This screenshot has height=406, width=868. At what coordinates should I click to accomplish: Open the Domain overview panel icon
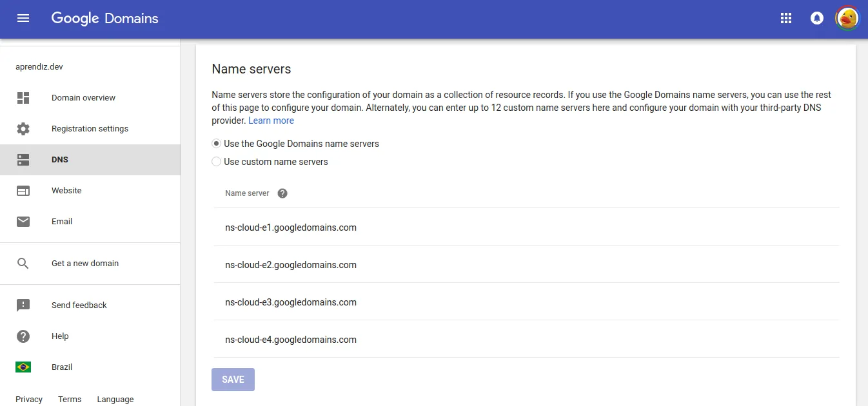coord(23,97)
